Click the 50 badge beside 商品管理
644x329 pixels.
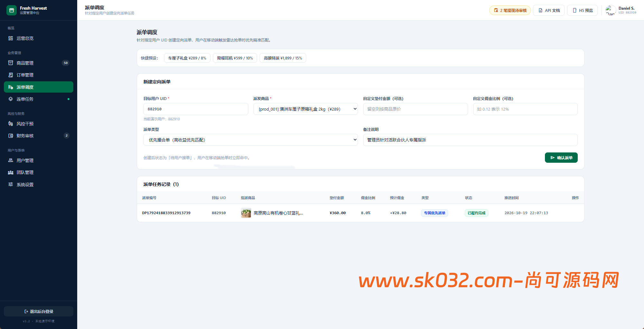66,63
